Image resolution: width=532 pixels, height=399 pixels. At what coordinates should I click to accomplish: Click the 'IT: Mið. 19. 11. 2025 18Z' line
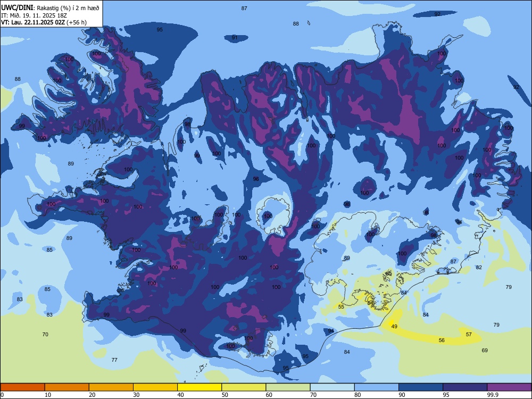pyautogui.click(x=34, y=15)
